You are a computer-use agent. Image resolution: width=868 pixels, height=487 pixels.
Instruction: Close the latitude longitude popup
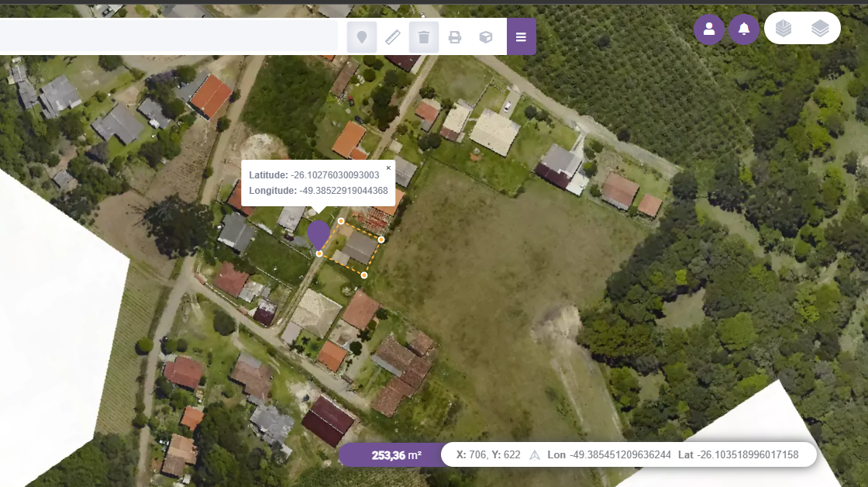click(388, 168)
